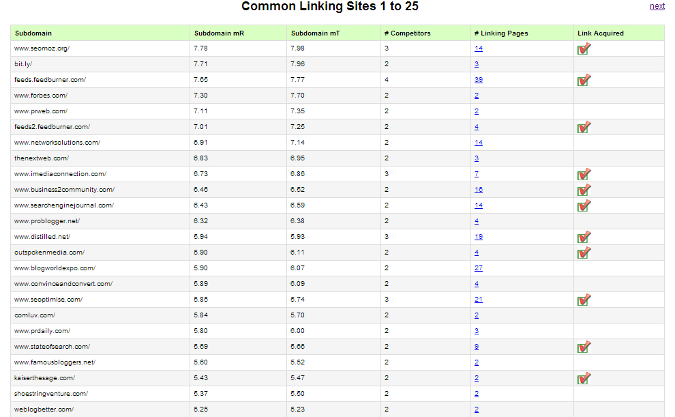Open the linking pages count for www.forbes.com
Viewport: 675px width, 417px height.
[477, 96]
